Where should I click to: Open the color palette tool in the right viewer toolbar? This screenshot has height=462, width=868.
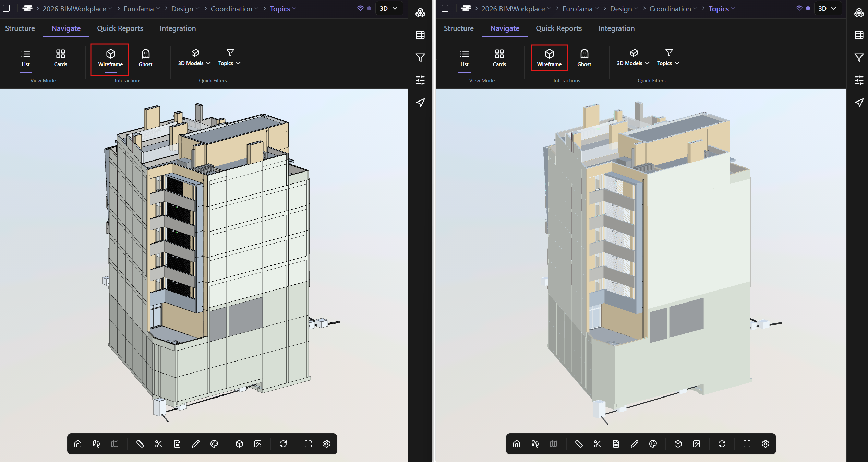[653, 444]
